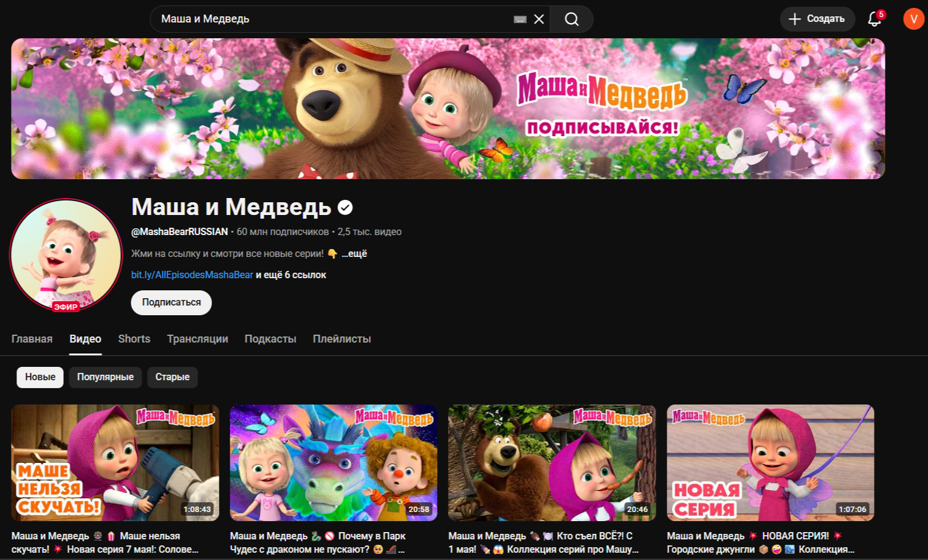This screenshot has width=928, height=560.
Task: Open the Трансляции tab
Action: [x=198, y=339]
